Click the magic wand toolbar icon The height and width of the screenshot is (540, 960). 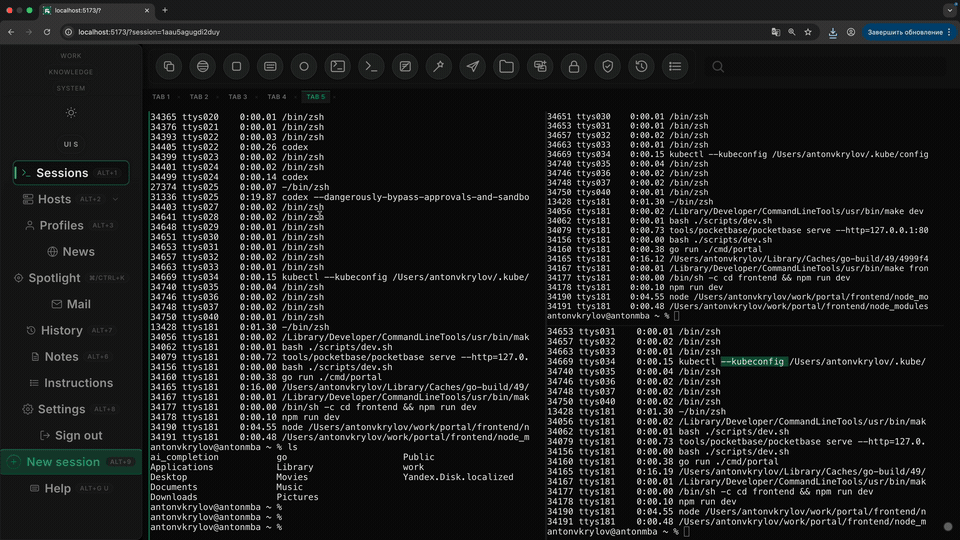(439, 66)
